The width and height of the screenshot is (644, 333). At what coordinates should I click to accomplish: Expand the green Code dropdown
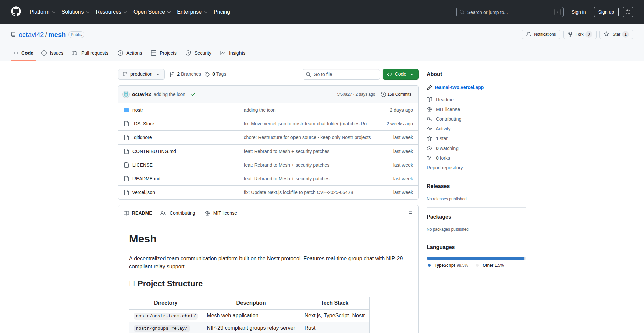click(400, 74)
